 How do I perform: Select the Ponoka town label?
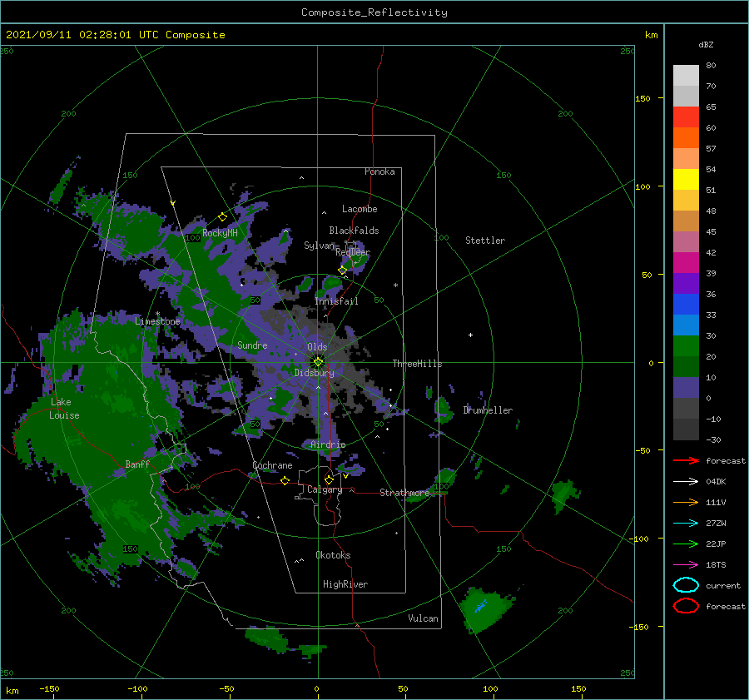(x=379, y=171)
